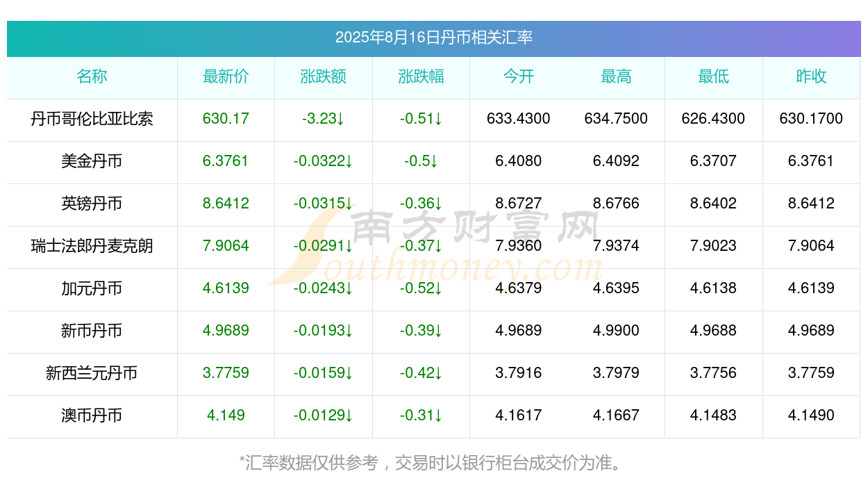Select opening value 7.9360
Viewport: 868px width, 485px height.
click(x=519, y=246)
